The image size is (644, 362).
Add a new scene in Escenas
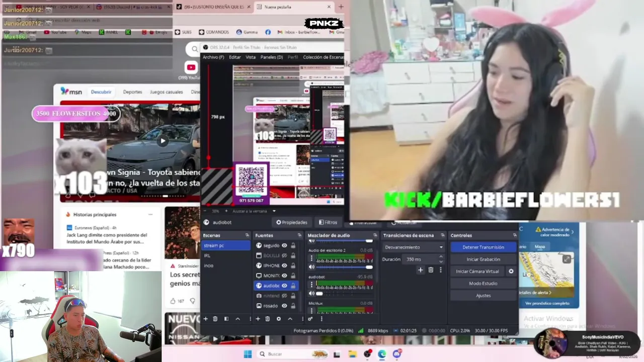[205, 319]
